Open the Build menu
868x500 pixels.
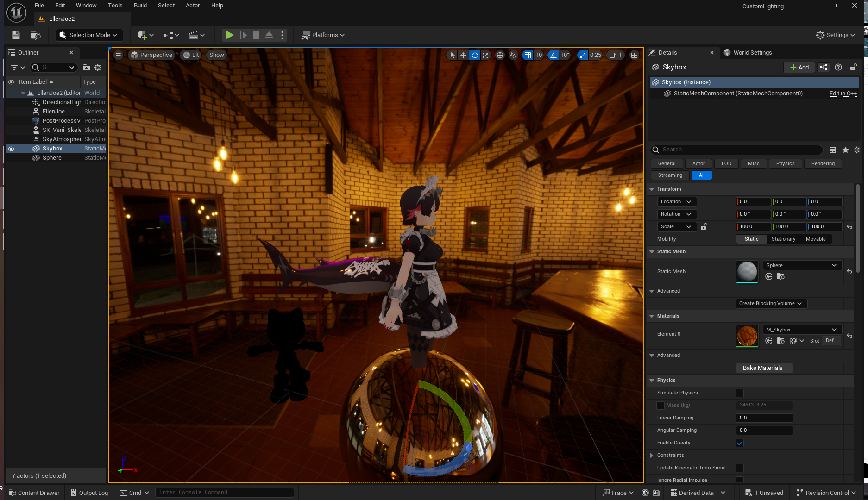(x=140, y=6)
